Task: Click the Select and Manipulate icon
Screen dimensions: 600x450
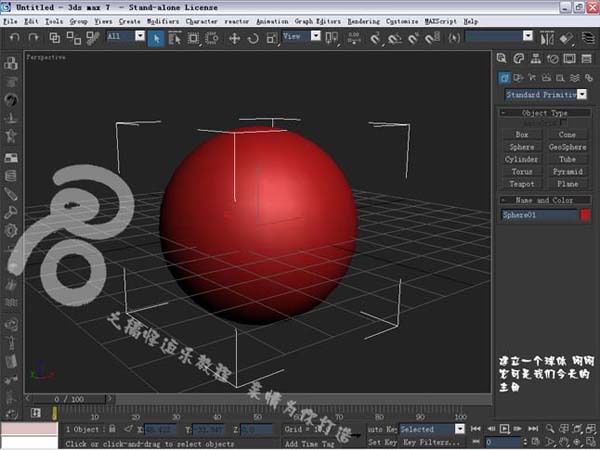Action: click(354, 38)
